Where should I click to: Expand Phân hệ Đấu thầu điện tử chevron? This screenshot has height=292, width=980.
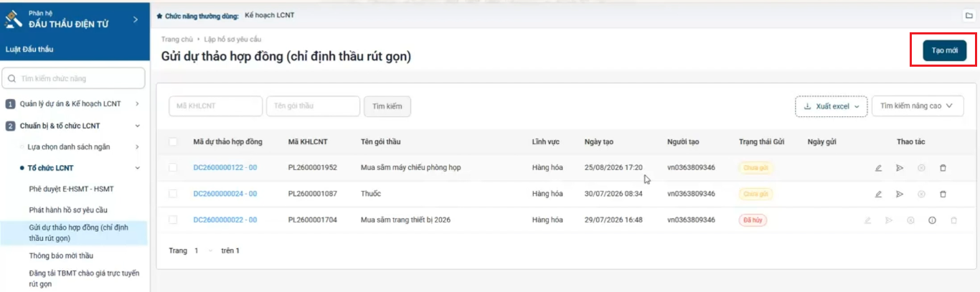[x=136, y=20]
